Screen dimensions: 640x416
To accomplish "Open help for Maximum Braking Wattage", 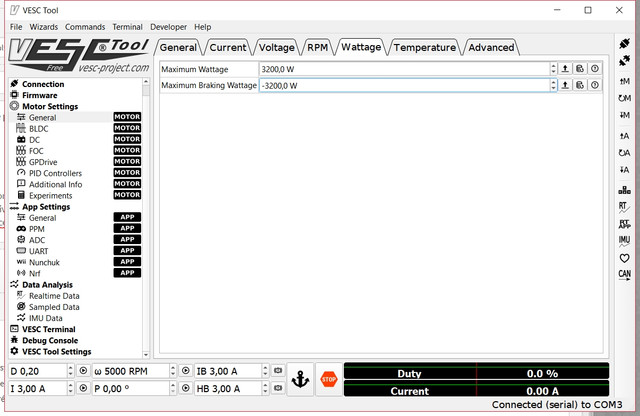I will [x=595, y=85].
